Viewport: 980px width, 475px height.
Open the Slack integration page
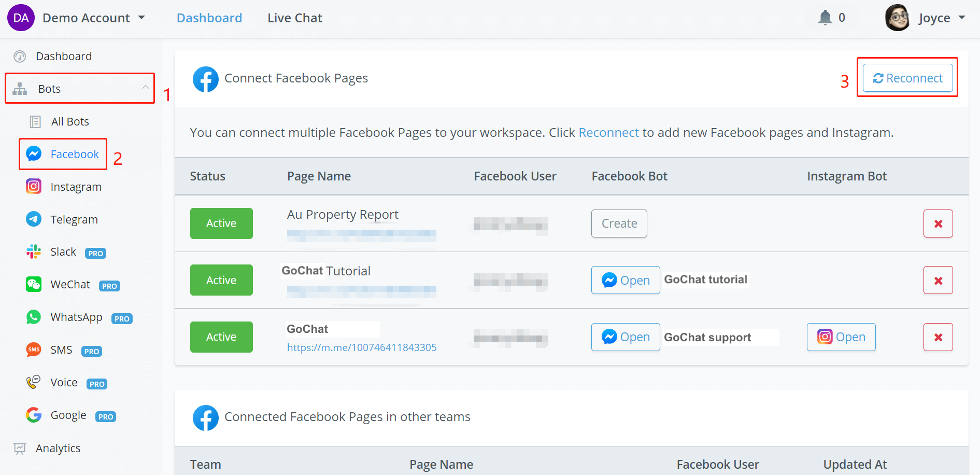pos(63,252)
